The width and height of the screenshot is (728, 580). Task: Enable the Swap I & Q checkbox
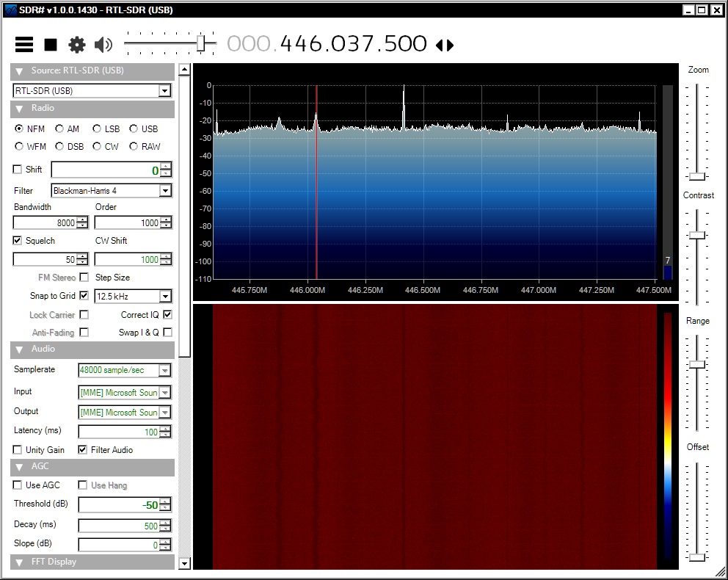click(167, 332)
